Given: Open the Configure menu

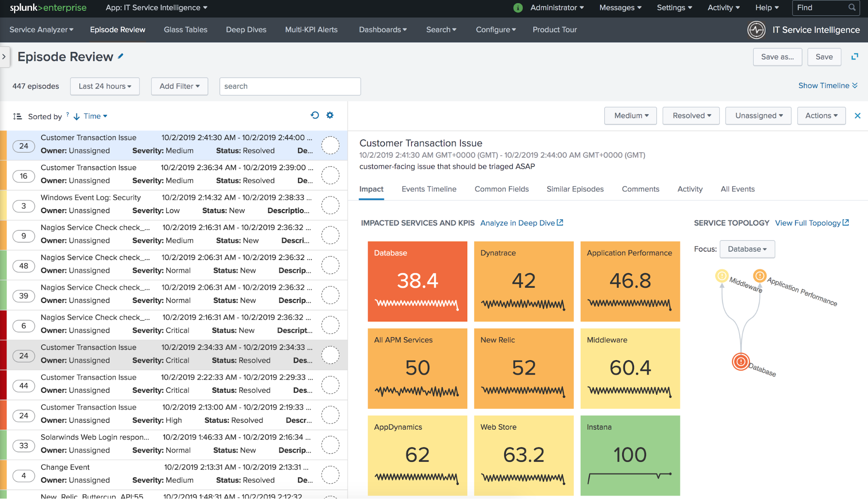Looking at the screenshot, I should click(496, 30).
